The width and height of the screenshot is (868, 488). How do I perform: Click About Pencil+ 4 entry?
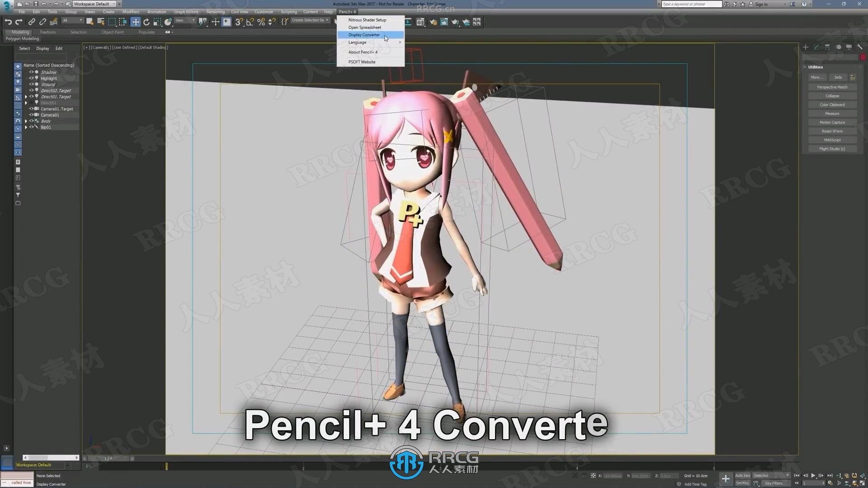coord(371,52)
